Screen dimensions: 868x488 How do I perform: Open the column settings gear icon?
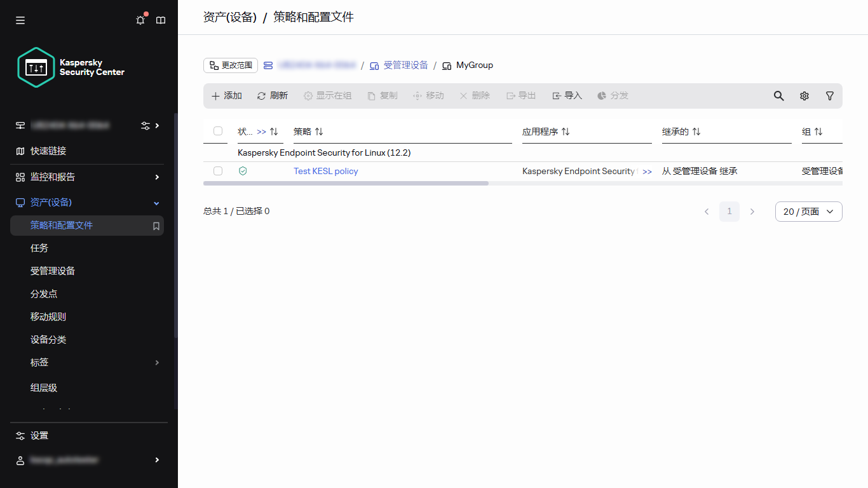pos(804,95)
